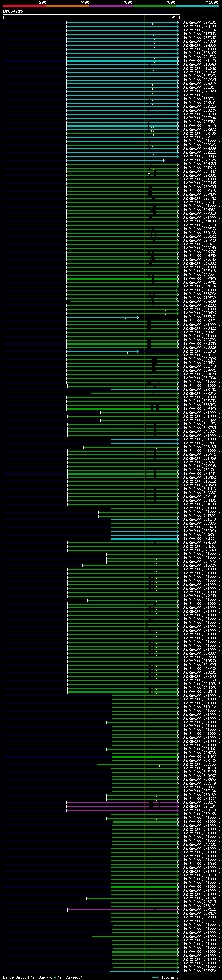Open hit UniRef100_Q2LFC4
Image resolution: width=222 pixels, height=980 pixels.
(199, 30)
